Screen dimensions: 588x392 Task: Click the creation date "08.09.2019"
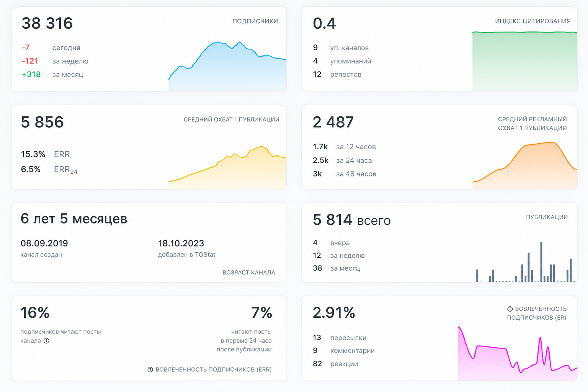(44, 243)
